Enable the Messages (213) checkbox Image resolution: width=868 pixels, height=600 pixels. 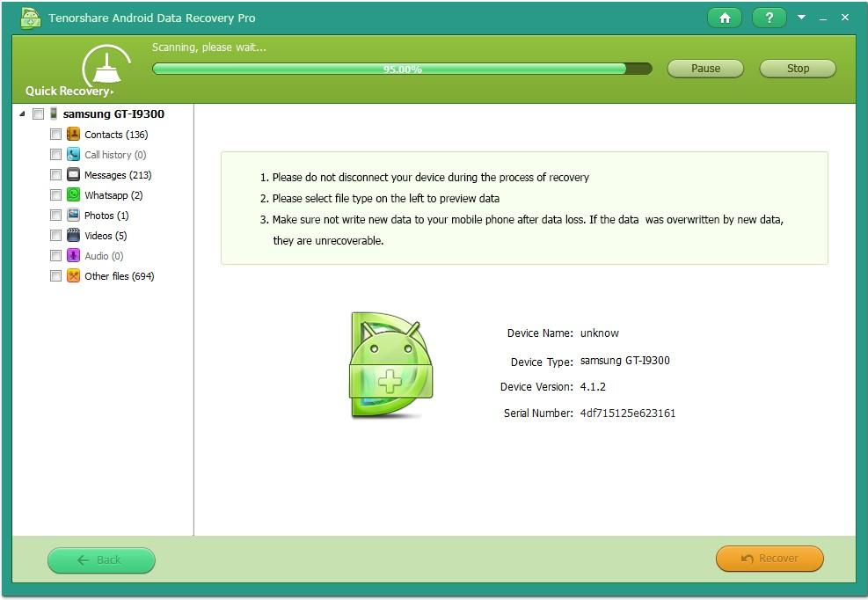coord(56,175)
